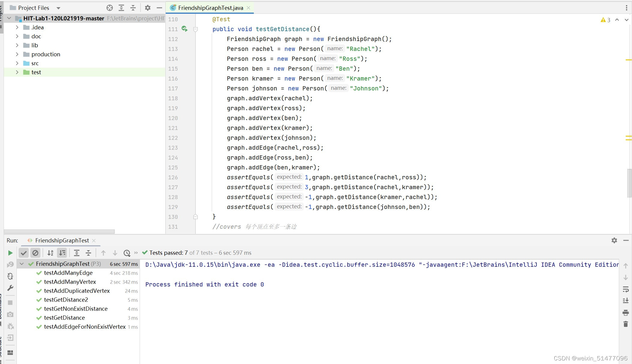This screenshot has width=632, height=364.
Task: Show more test toolbar actions chevrons
Action: (136, 253)
